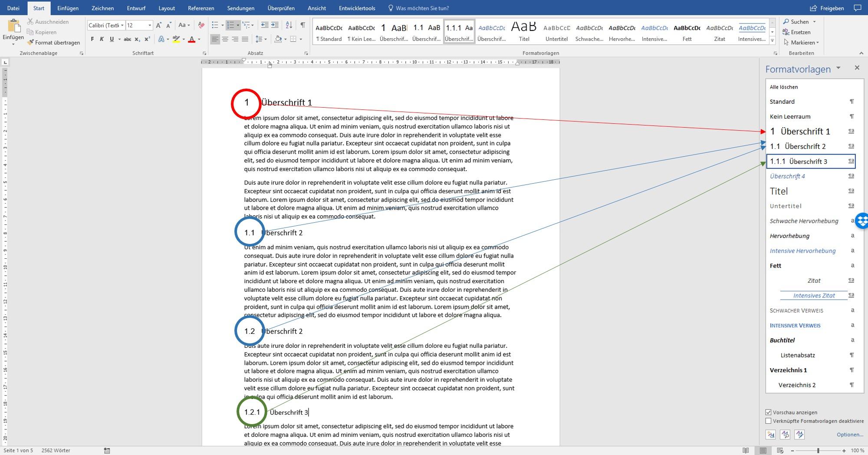Click the macro recording icon in status bar

coord(107,451)
